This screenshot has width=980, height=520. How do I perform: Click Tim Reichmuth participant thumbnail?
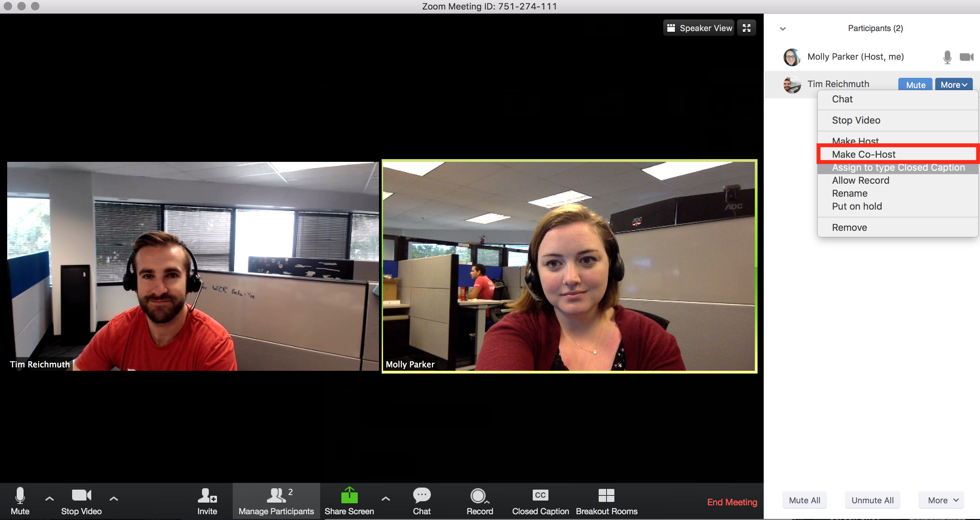(791, 84)
